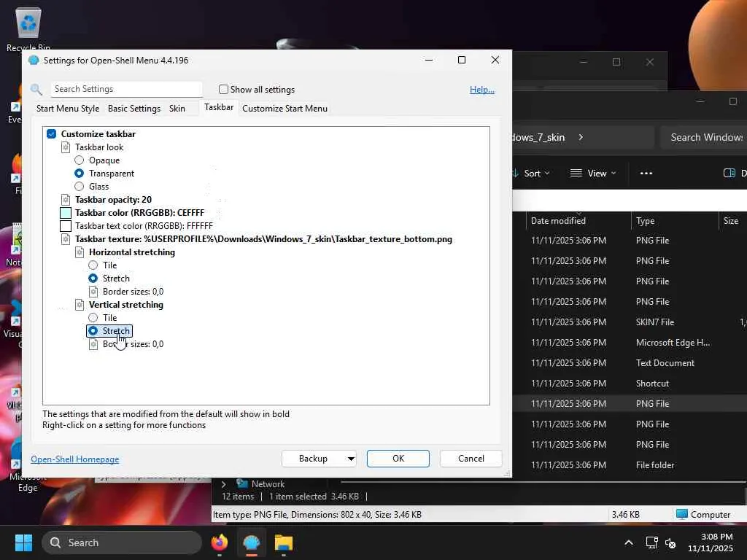This screenshot has height=560, width=747.
Task: Switch to the Basic Settings tab
Action: pyautogui.click(x=134, y=109)
